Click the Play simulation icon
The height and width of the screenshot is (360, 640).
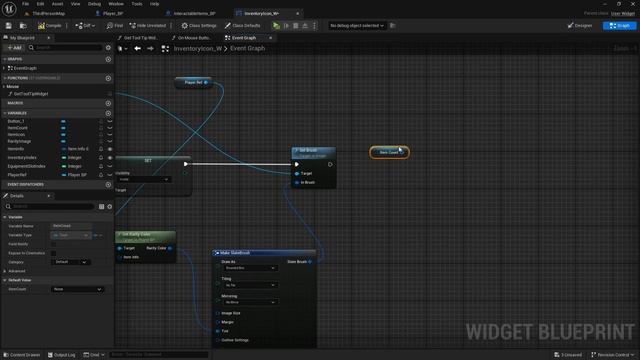point(276,26)
